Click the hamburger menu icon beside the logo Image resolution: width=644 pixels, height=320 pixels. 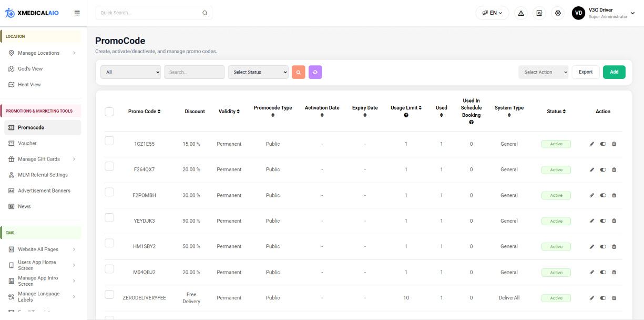[x=77, y=13]
